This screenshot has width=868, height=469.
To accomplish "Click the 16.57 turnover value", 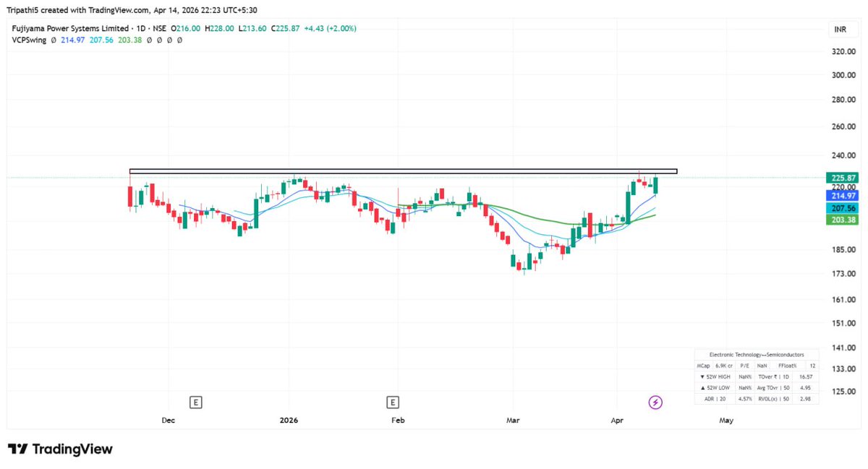I will coord(807,377).
